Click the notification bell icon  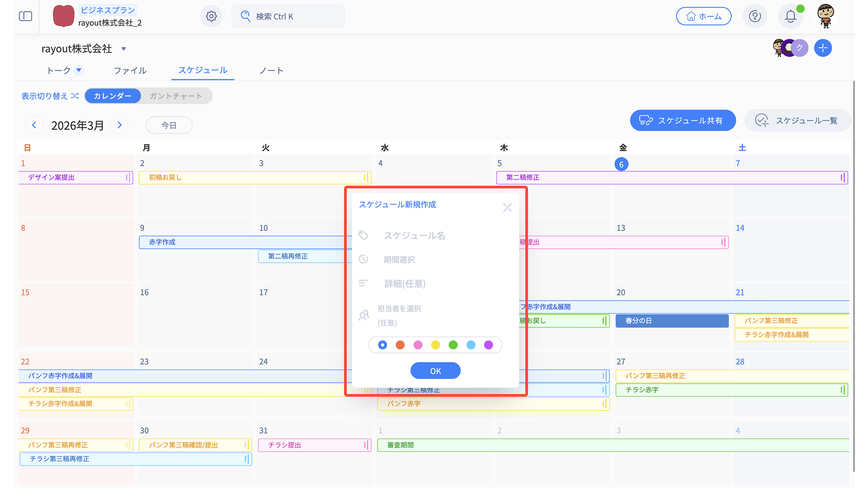click(790, 16)
